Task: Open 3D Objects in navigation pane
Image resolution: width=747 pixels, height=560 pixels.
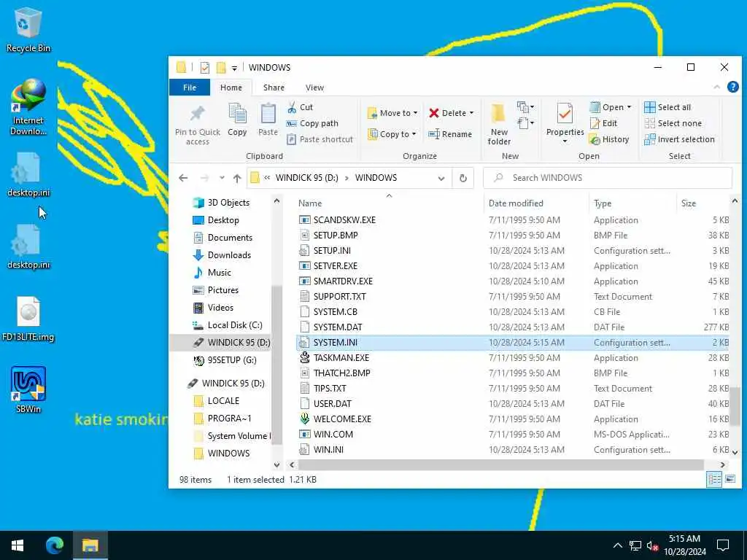Action: click(x=222, y=203)
